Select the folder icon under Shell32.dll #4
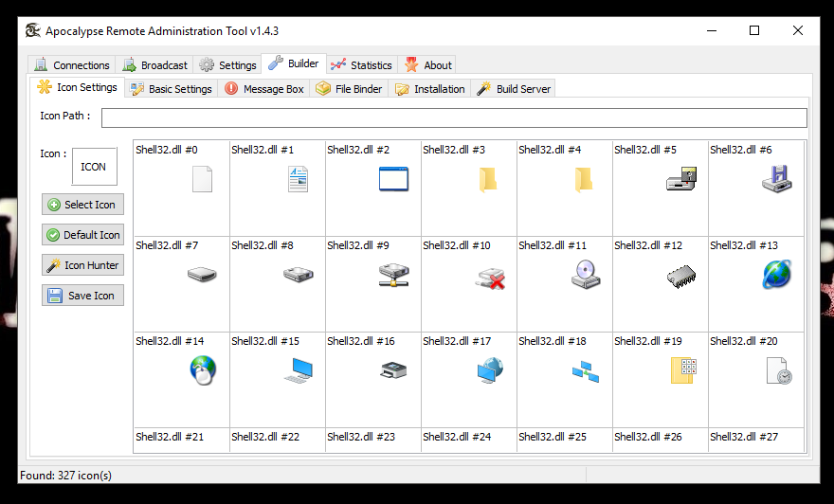This screenshot has width=834, height=504. [584, 179]
